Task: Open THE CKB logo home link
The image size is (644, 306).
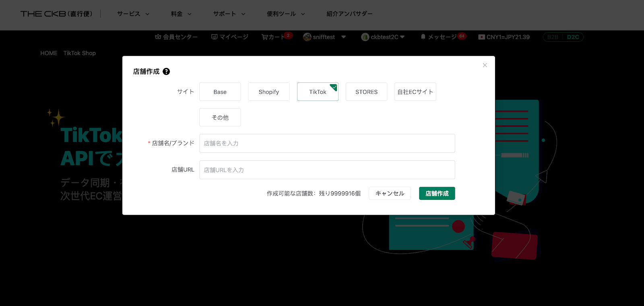Action: [x=56, y=14]
